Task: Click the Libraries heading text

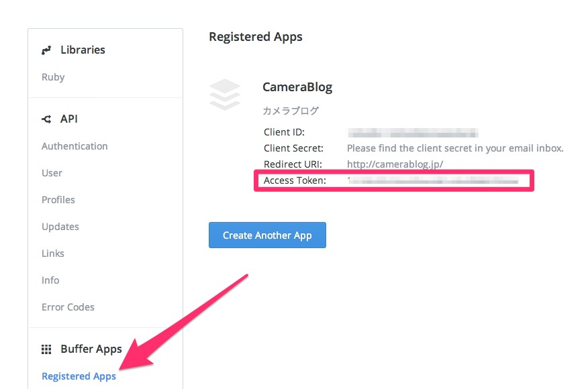Action: [x=83, y=50]
